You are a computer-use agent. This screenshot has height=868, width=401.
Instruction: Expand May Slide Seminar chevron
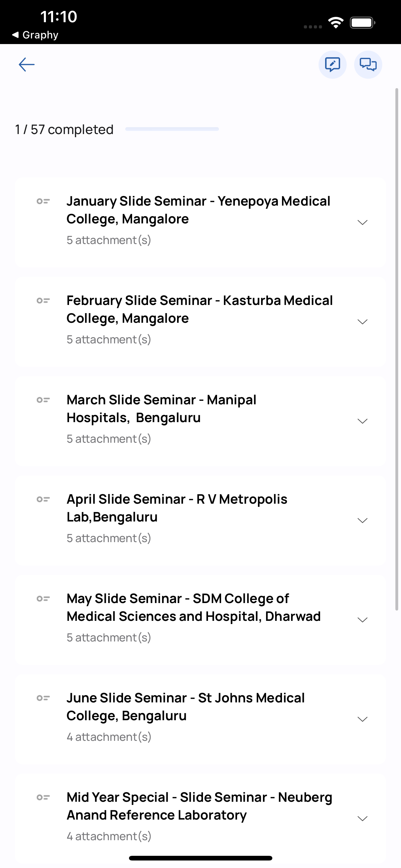pos(362,620)
